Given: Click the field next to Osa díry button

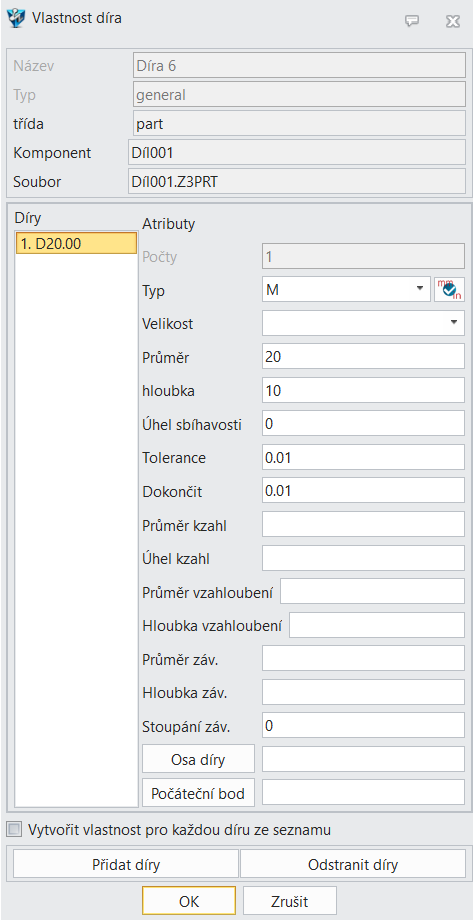Looking at the screenshot, I should pyautogui.click(x=363, y=760).
